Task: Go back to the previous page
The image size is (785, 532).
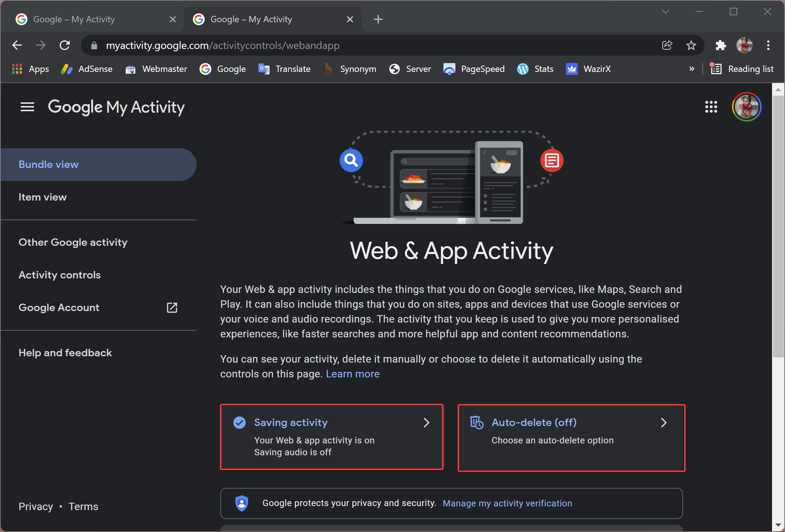Action: coord(17,45)
